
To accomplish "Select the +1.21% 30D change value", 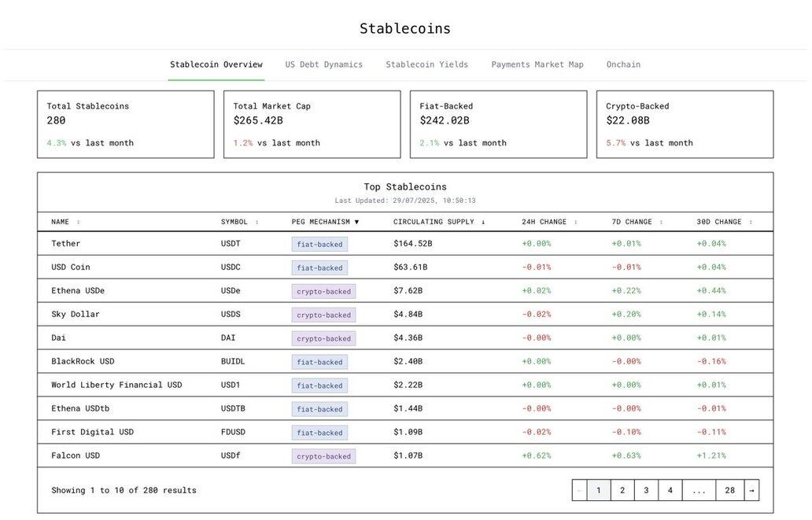I will pyautogui.click(x=711, y=455).
